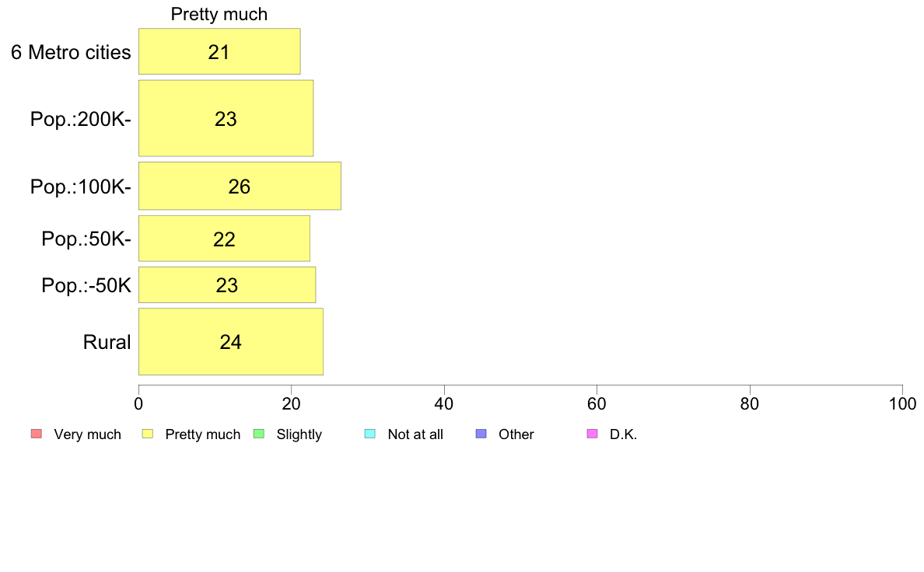Select the Pop.:-50K bar showing 23
924x572 pixels.
point(227,285)
